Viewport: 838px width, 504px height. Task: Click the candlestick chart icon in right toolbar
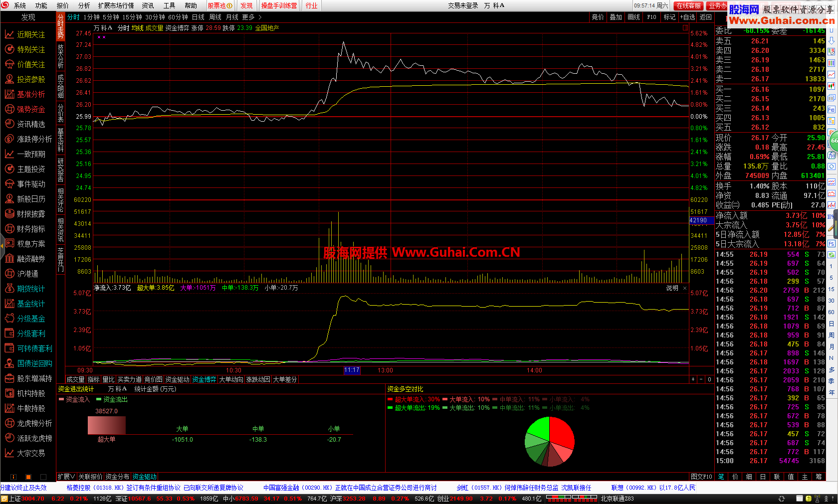pyautogui.click(x=832, y=86)
